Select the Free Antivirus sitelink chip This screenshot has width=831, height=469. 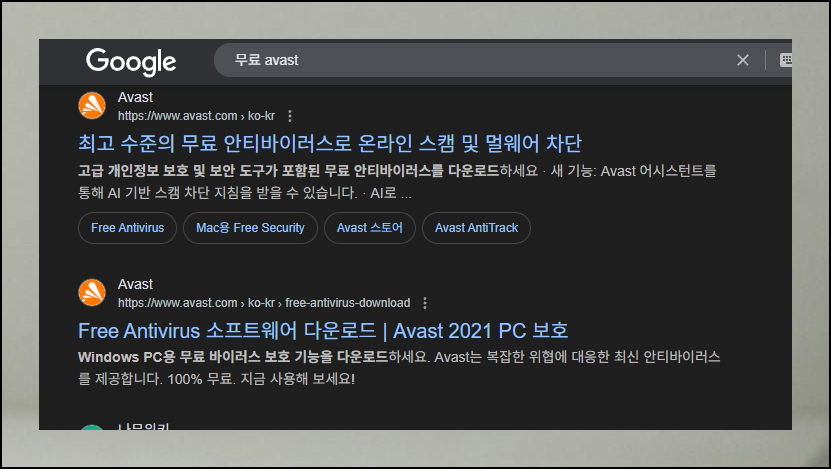click(x=127, y=228)
